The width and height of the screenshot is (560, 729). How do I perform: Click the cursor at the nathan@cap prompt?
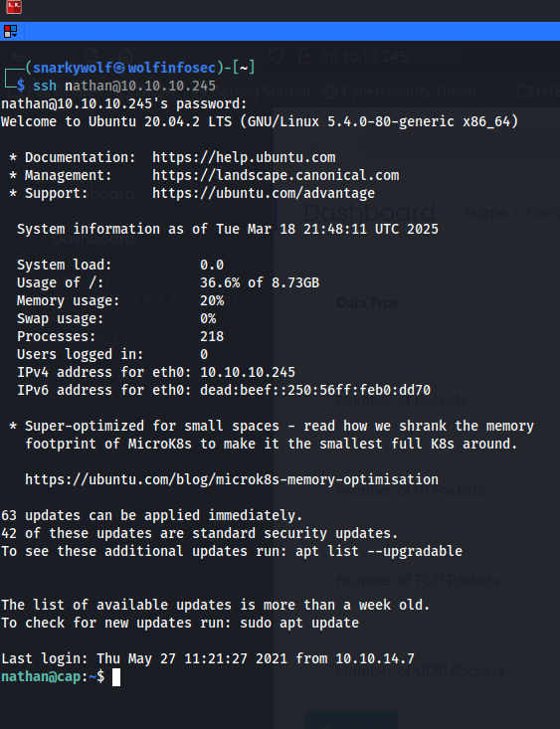point(115,677)
